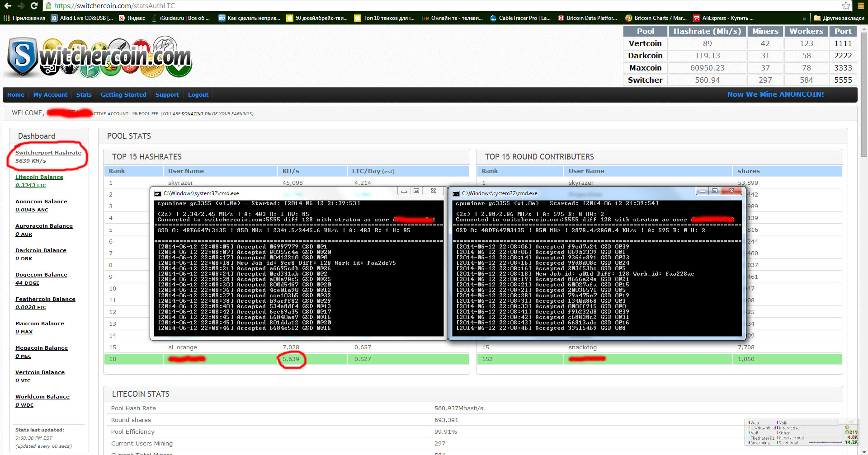Open Support menu item
This screenshot has height=455, width=868.
coord(167,94)
